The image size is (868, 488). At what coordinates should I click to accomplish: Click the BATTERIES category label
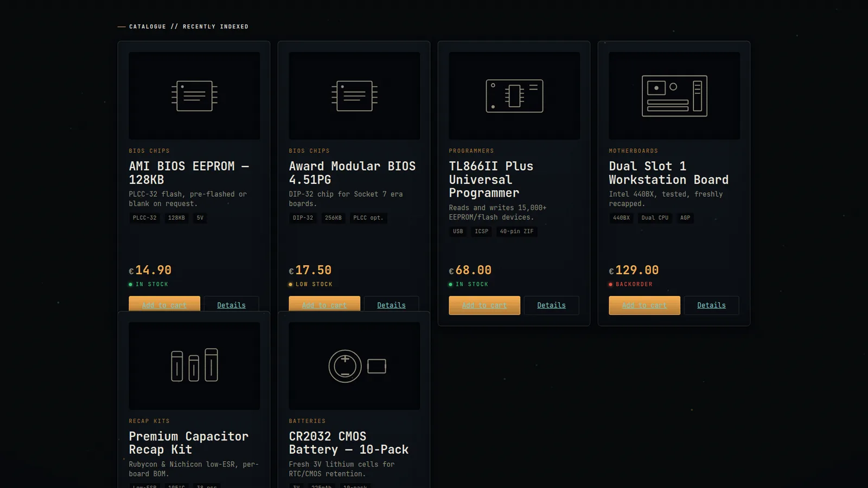(x=308, y=421)
